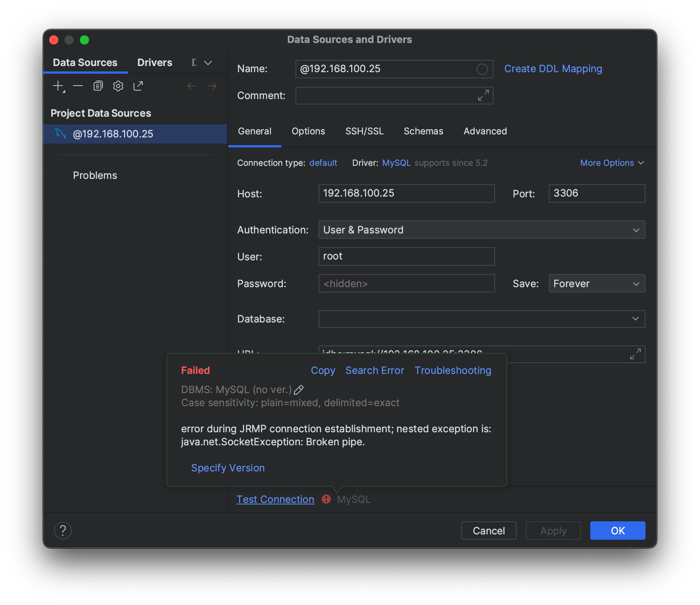Click the OK button

[x=617, y=531]
